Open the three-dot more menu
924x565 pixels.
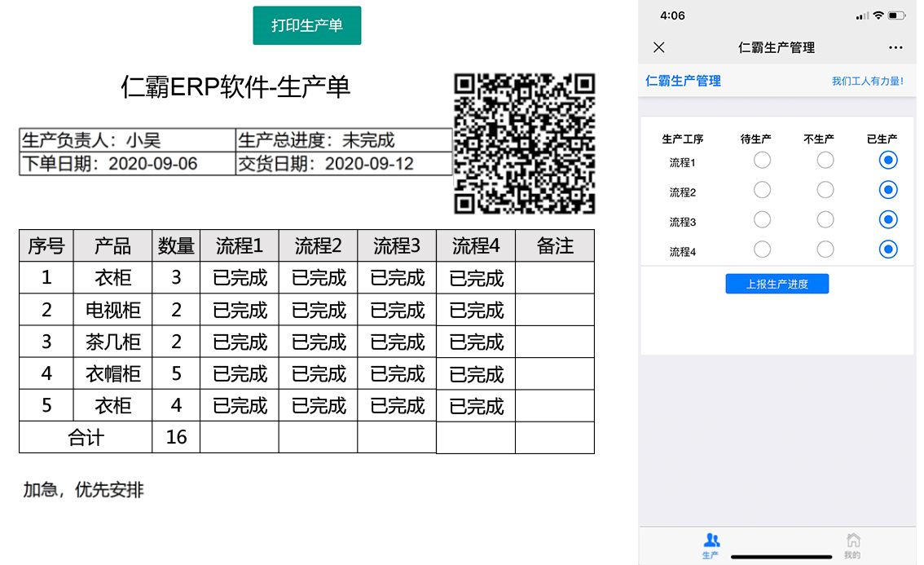click(895, 47)
